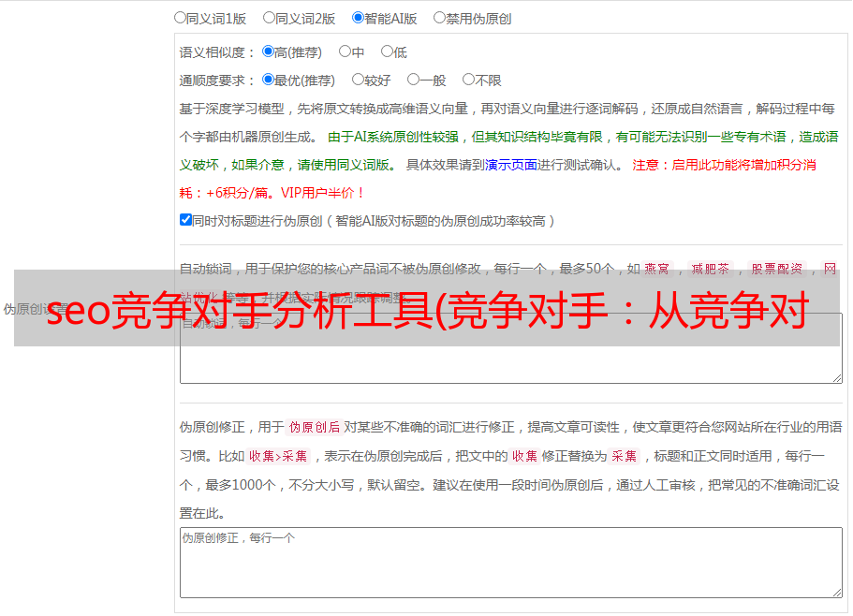Set 通顺度要求 to 不限
This screenshot has height=616, width=853.
click(468, 80)
